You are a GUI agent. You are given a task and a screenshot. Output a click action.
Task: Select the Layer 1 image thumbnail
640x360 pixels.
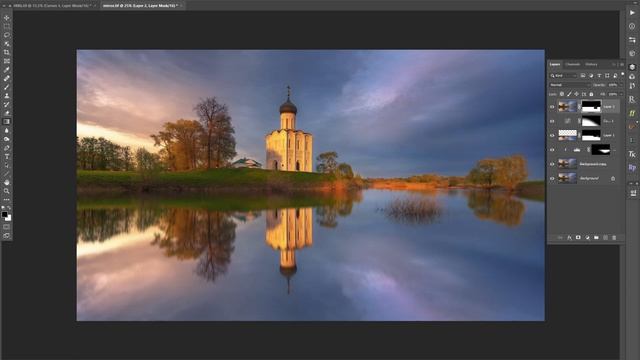click(x=567, y=135)
